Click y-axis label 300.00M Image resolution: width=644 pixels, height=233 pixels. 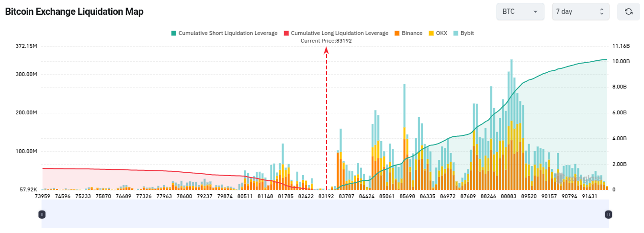[x=26, y=75]
